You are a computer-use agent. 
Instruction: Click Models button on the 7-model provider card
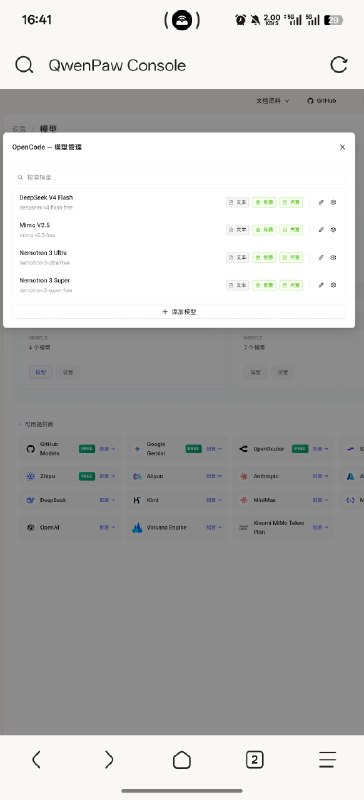(255, 372)
